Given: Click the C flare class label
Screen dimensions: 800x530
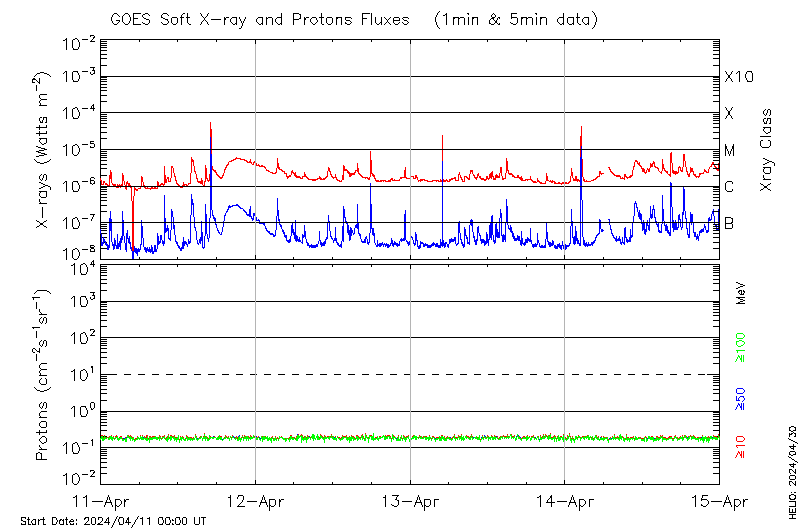Looking at the screenshot, I should (x=729, y=187).
